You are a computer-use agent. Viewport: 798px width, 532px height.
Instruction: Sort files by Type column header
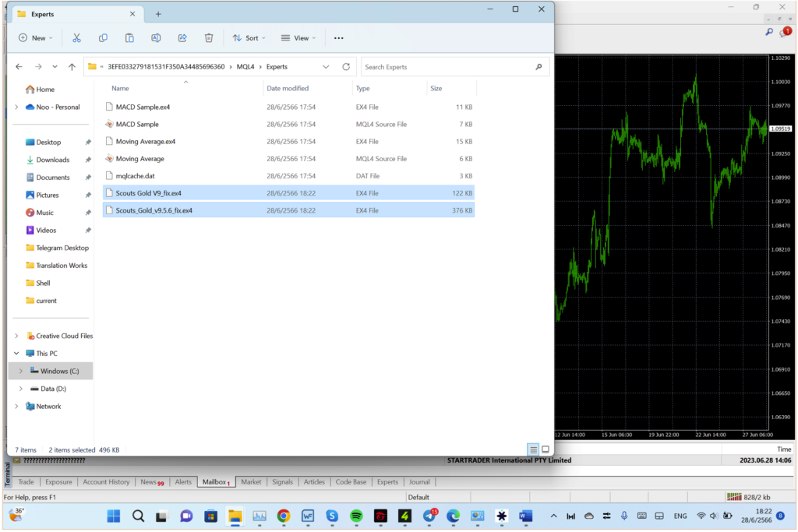(362, 88)
